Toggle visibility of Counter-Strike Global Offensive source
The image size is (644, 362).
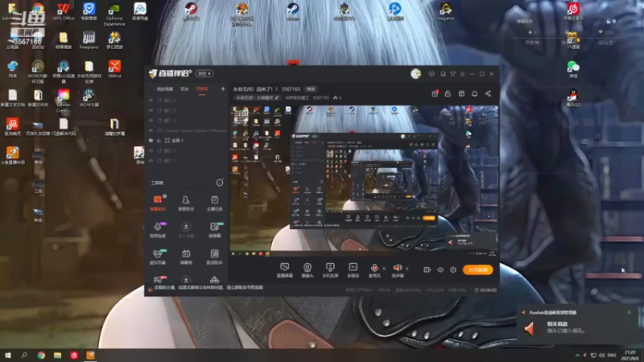(x=151, y=130)
